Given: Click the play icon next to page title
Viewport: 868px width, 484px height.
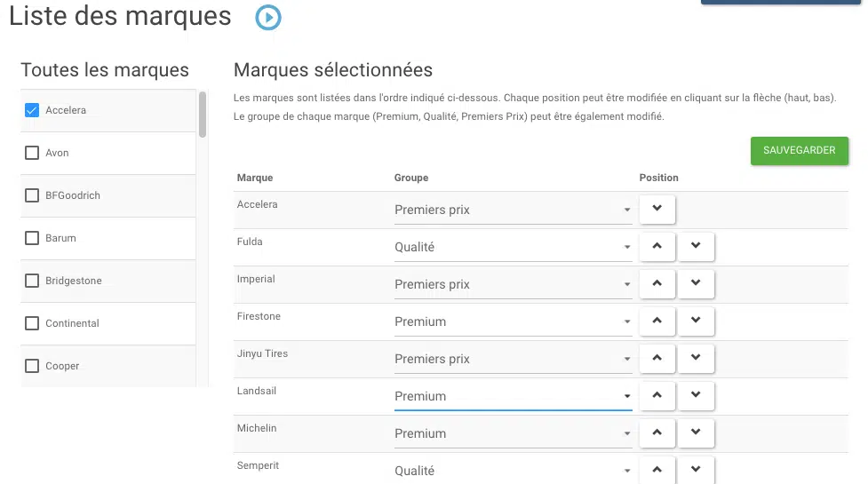Looking at the screenshot, I should pyautogui.click(x=268, y=18).
